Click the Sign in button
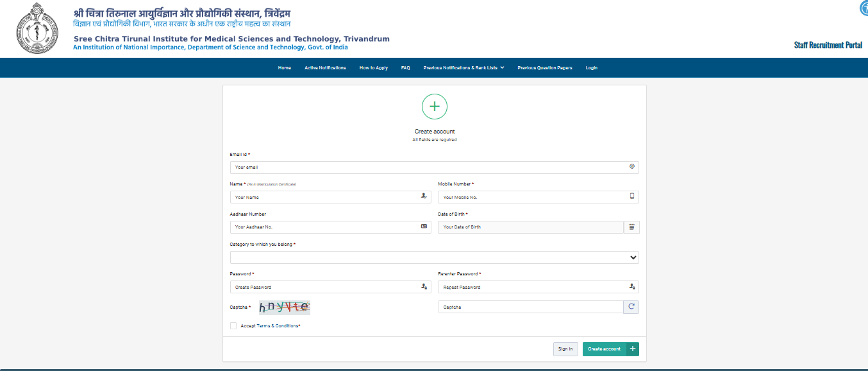The width and height of the screenshot is (868, 371). click(565, 349)
